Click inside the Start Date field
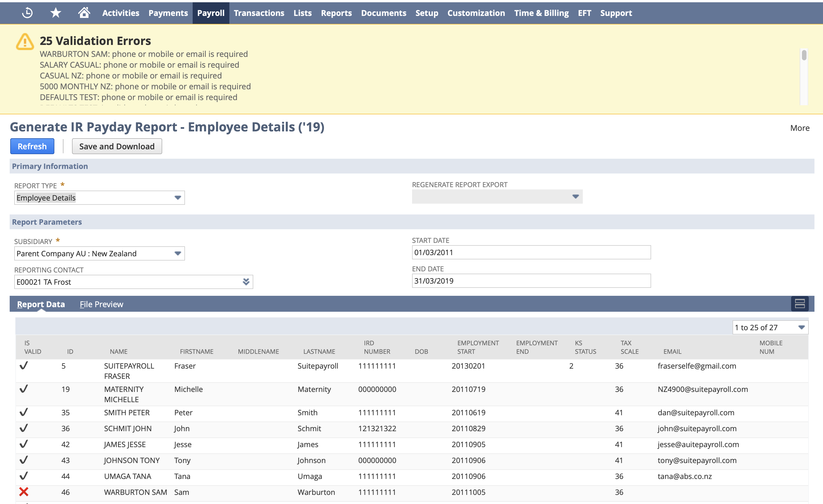 click(x=531, y=253)
